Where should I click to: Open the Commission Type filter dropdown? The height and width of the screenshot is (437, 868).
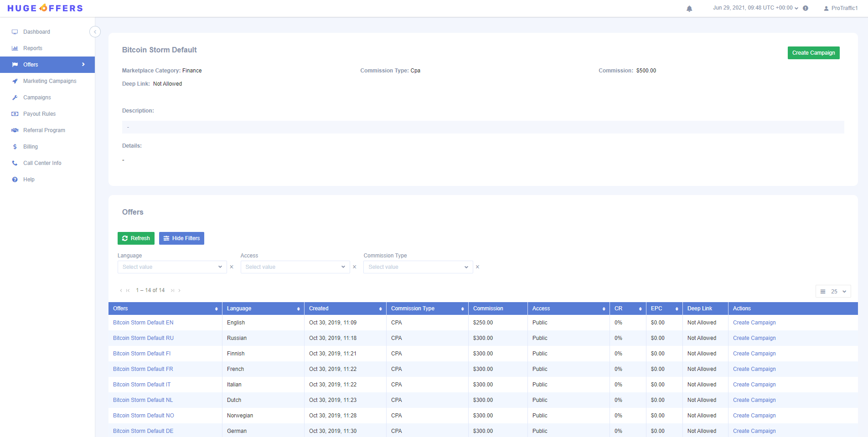point(418,267)
